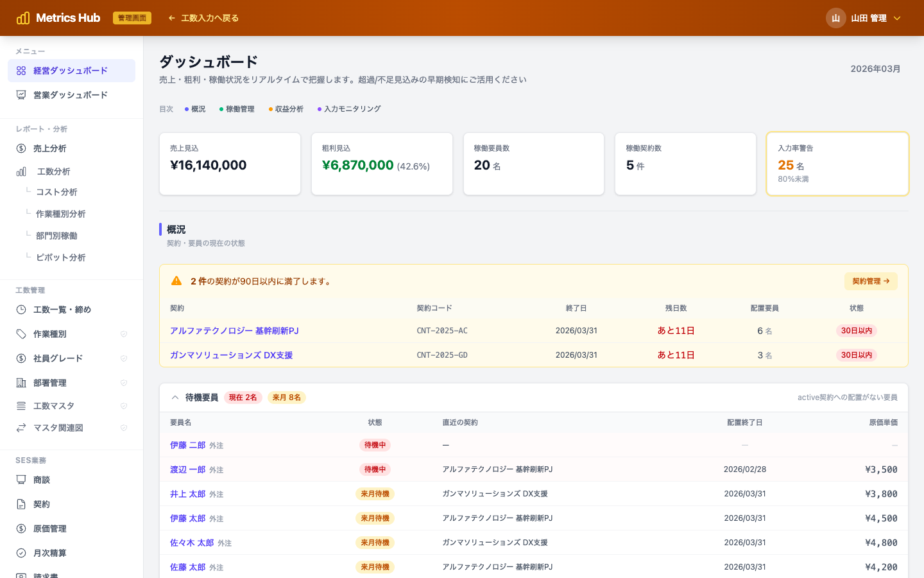Jump to 稼働管理 section anchor
924x578 pixels.
(x=237, y=109)
